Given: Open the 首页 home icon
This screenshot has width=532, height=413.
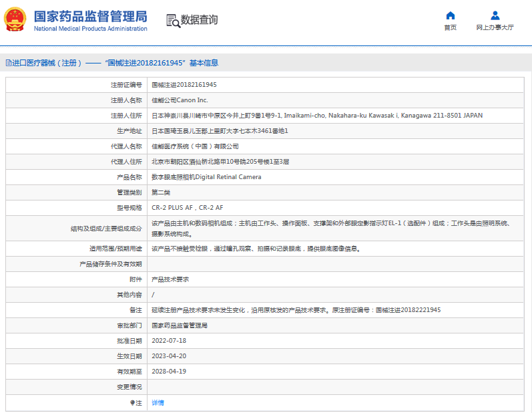Looking at the screenshot, I should click(451, 15).
